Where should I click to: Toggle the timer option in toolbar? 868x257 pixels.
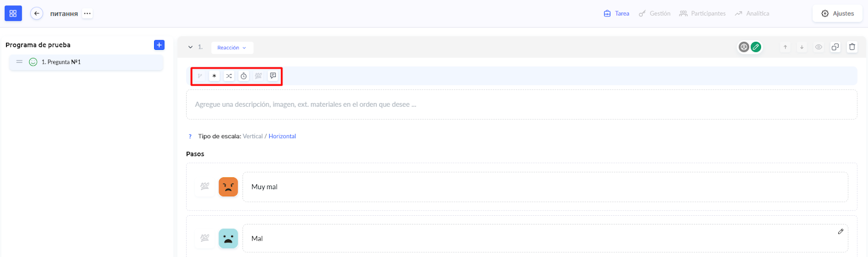click(x=244, y=76)
